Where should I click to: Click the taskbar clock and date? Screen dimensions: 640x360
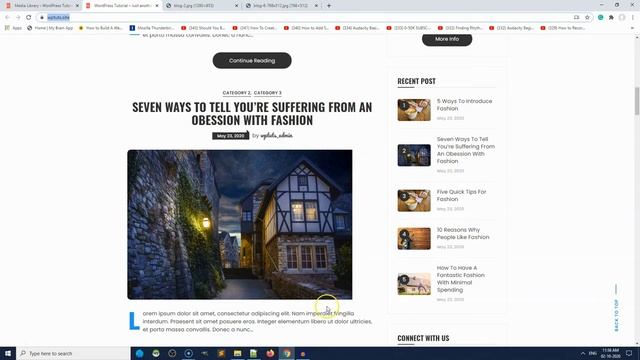click(611, 353)
